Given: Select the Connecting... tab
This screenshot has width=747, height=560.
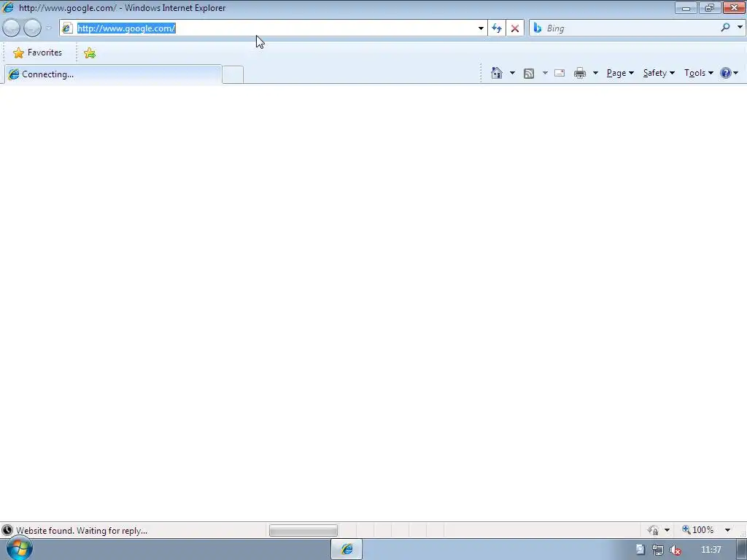Looking at the screenshot, I should pos(113,74).
